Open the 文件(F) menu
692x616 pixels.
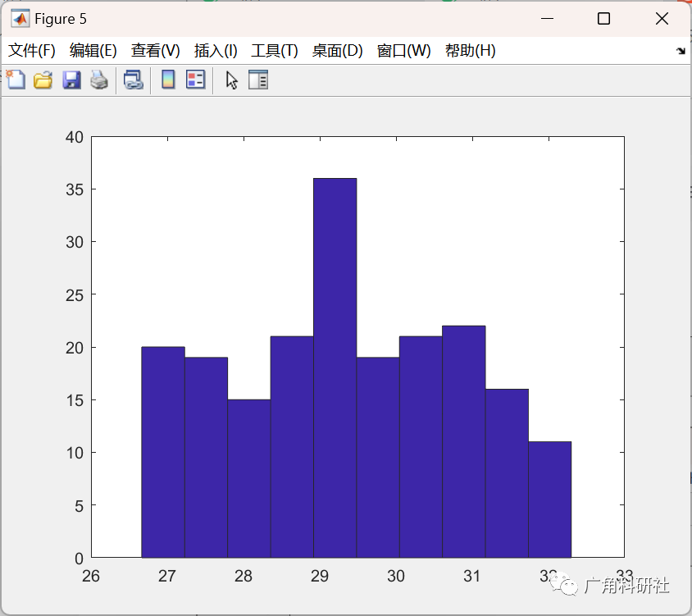point(32,50)
